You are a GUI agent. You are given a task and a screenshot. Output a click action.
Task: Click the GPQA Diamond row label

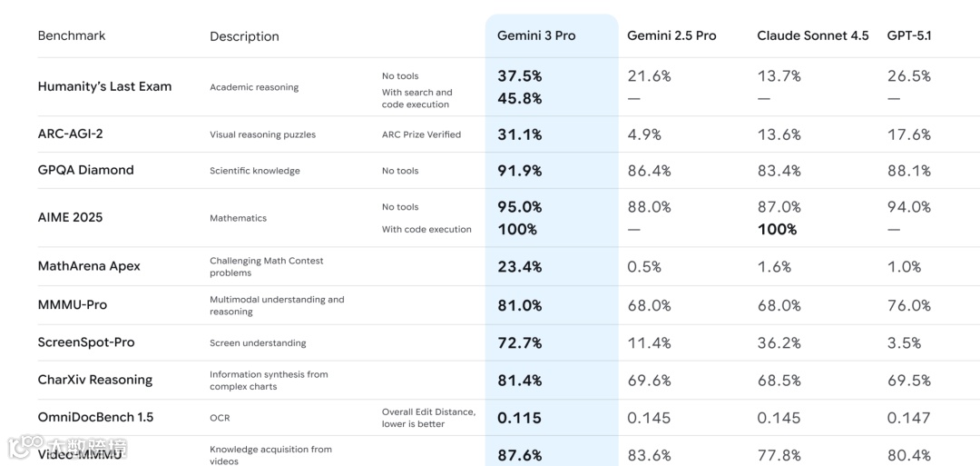(85, 170)
